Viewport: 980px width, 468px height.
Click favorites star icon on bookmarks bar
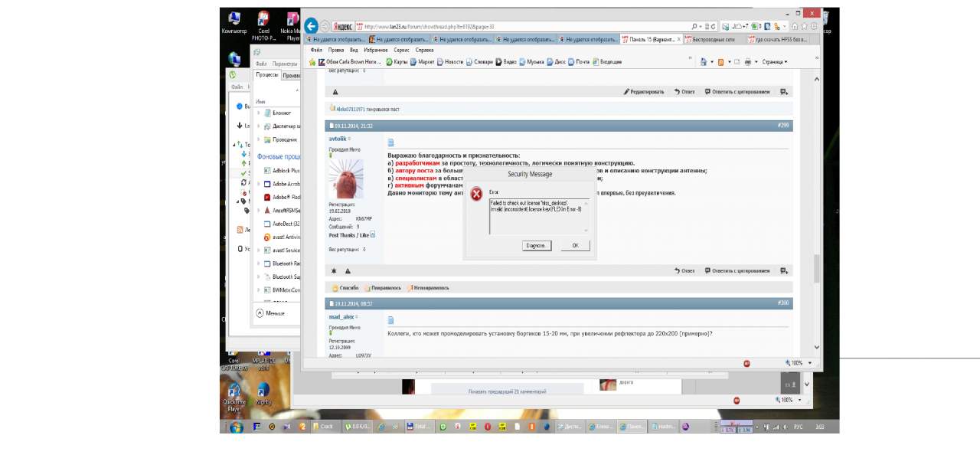312,62
